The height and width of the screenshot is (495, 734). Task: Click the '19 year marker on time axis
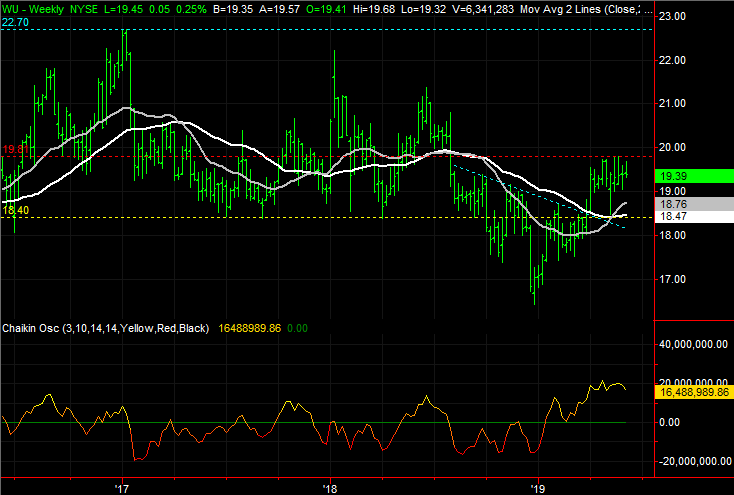538,489
